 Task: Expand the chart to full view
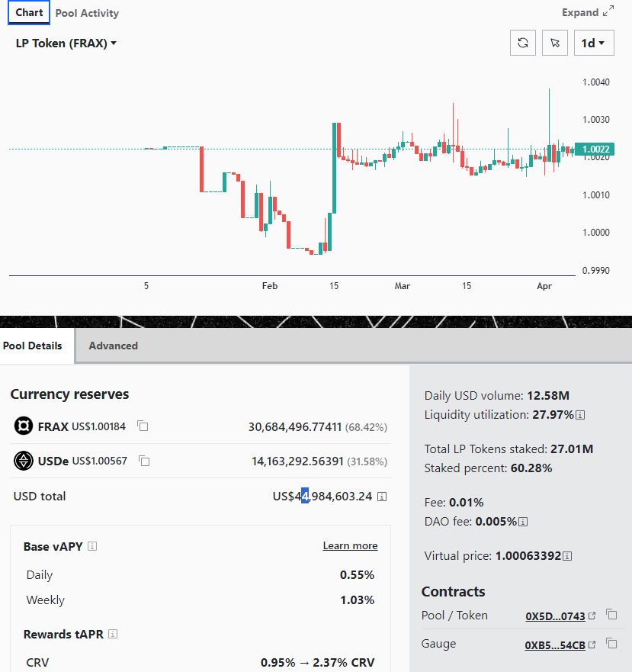point(588,12)
